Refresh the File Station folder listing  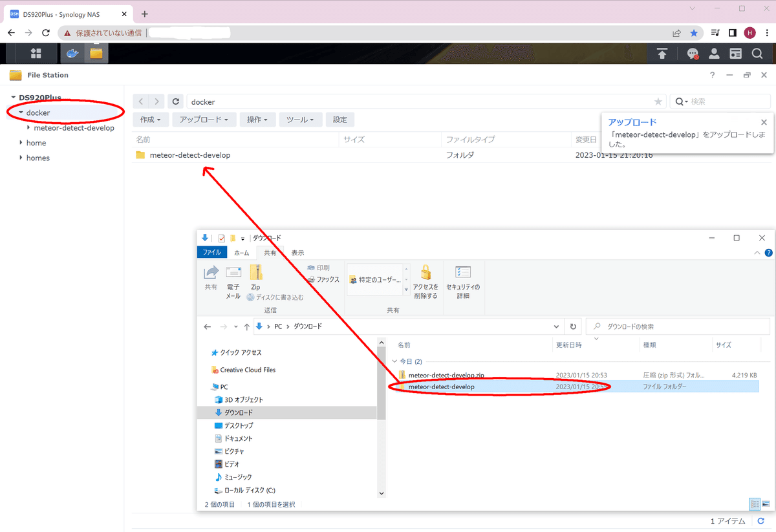point(176,101)
